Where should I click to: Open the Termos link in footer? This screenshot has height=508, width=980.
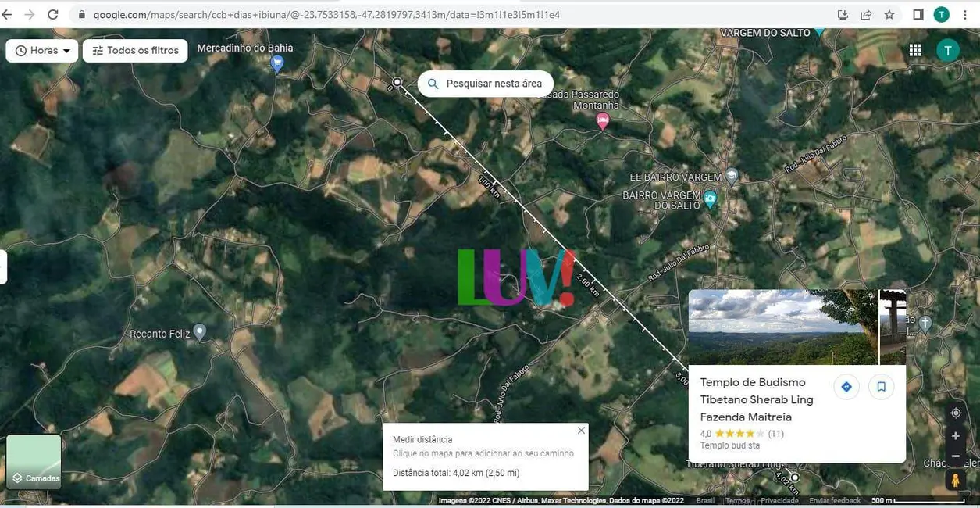click(x=737, y=500)
